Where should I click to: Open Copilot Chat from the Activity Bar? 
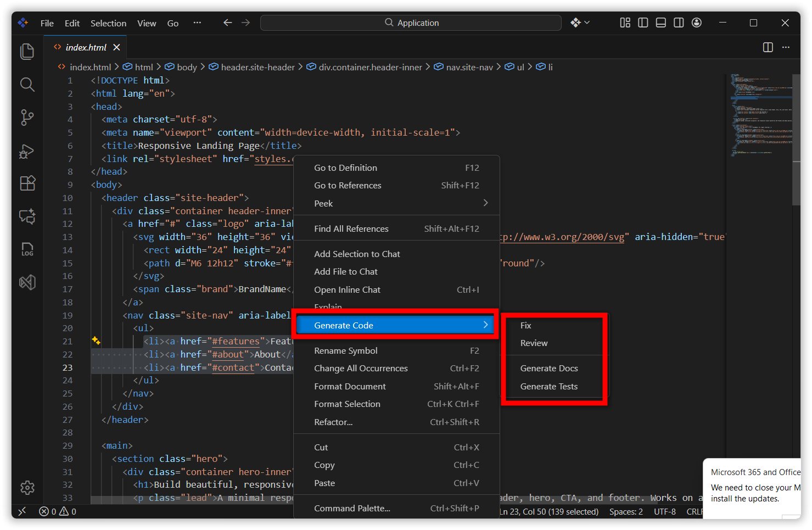[x=27, y=216]
